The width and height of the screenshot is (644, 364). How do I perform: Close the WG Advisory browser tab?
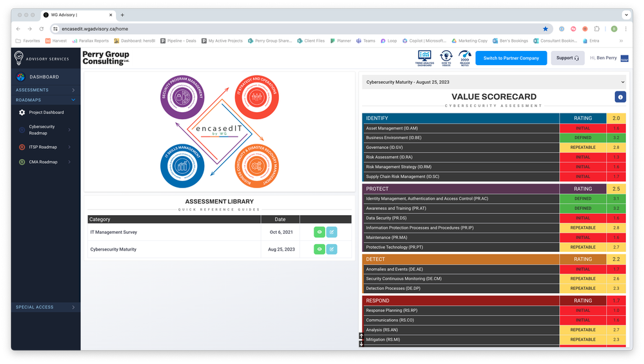pyautogui.click(x=111, y=15)
